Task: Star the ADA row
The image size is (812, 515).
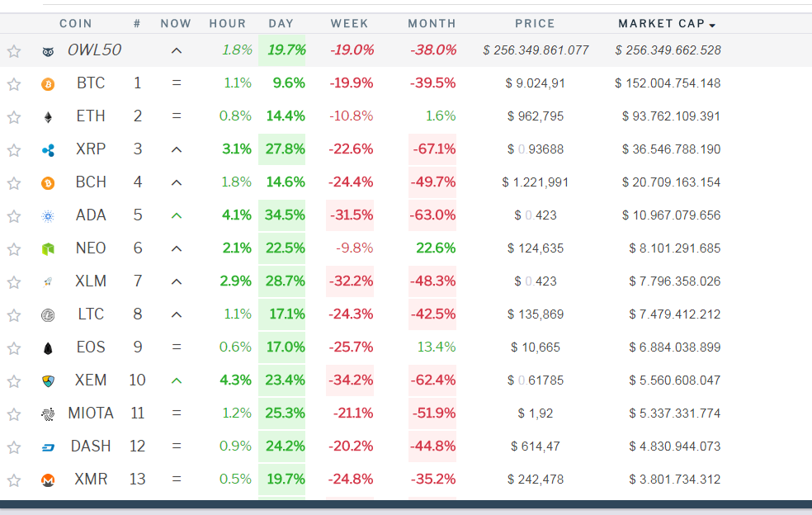Action: click(x=14, y=216)
